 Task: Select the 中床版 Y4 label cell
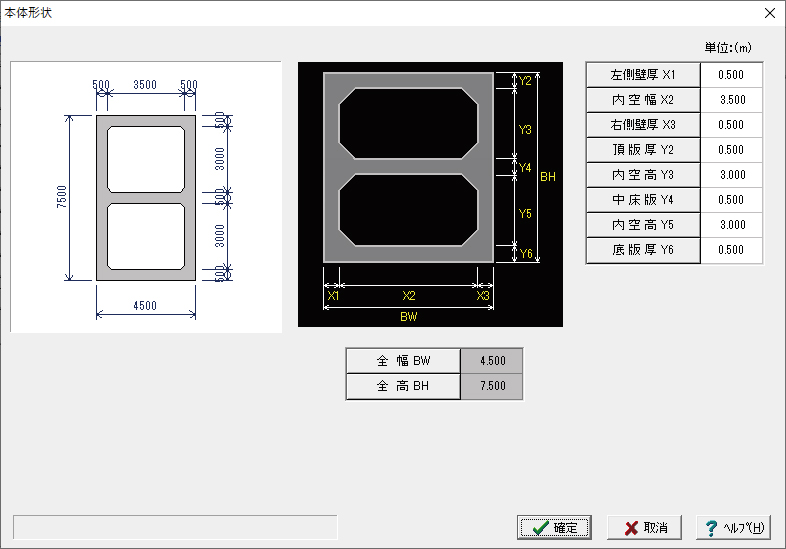tap(643, 200)
